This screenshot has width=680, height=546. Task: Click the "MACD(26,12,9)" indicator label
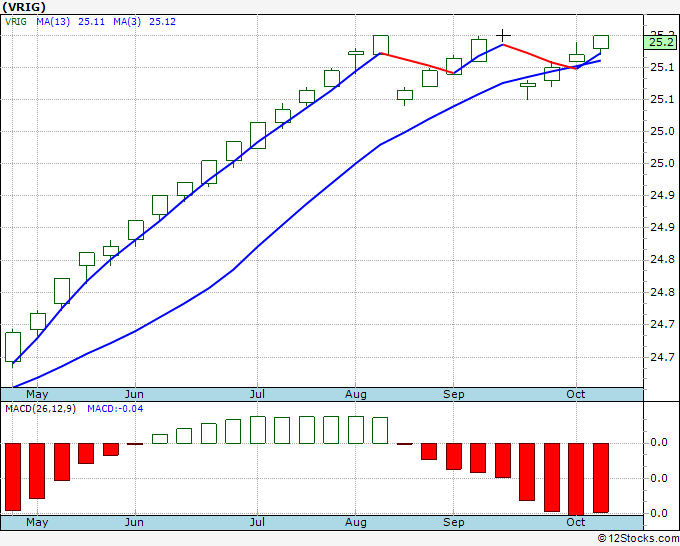(x=40, y=409)
